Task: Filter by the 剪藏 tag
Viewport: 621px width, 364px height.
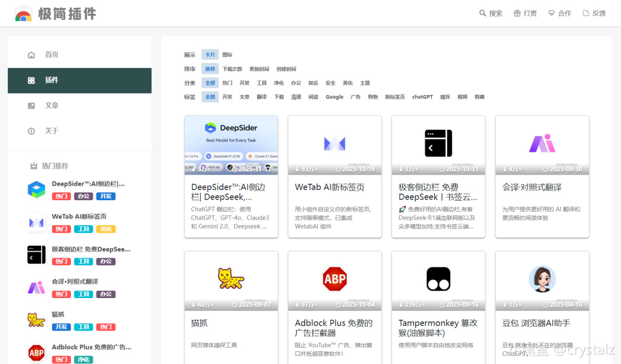Action: click(x=480, y=97)
